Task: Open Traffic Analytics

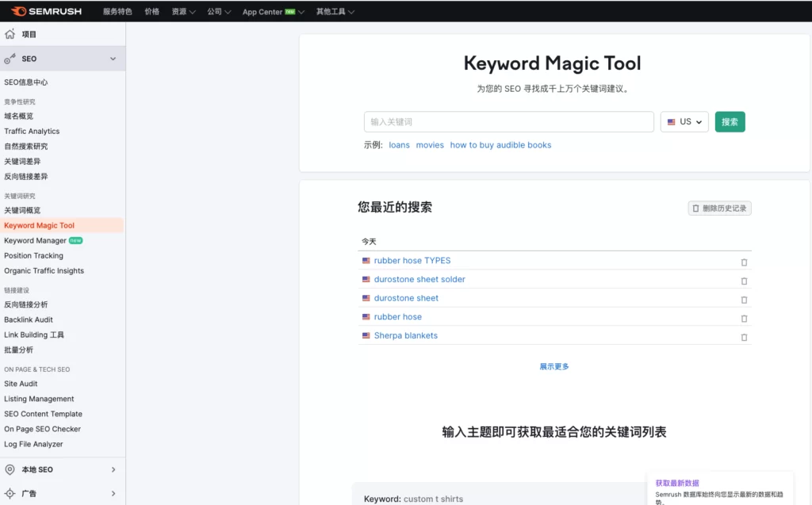Action: 32,131
